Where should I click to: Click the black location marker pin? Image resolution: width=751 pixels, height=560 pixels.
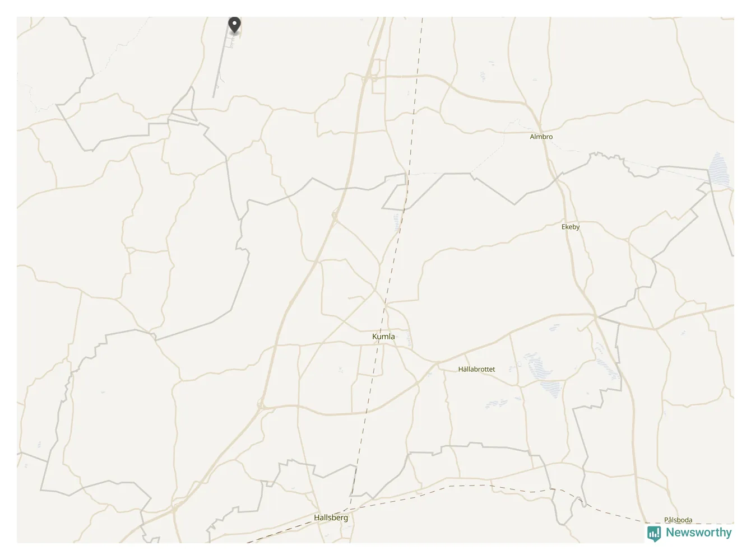click(x=234, y=25)
